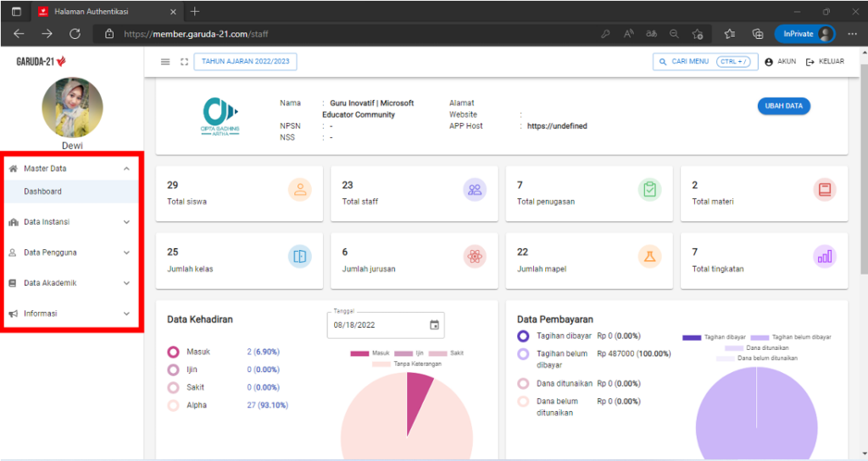Click the Tanpa Keterangan legend swatch
This screenshot has width=868, height=461.
point(381,364)
